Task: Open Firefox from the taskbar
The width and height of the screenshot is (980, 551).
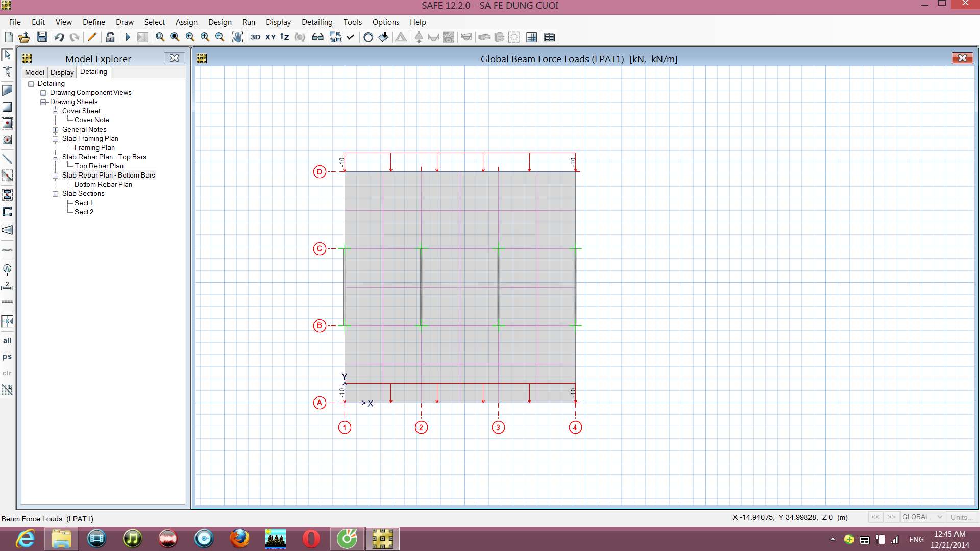Action: pos(239,539)
